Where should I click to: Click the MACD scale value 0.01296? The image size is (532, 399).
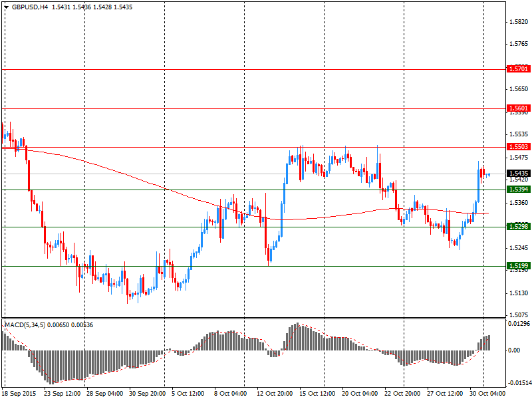click(519, 324)
